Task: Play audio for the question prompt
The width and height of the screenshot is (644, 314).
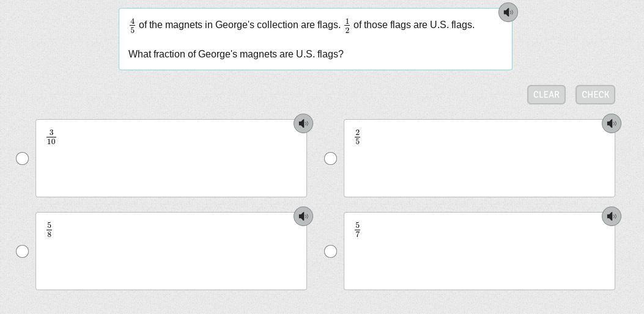Action: click(508, 12)
